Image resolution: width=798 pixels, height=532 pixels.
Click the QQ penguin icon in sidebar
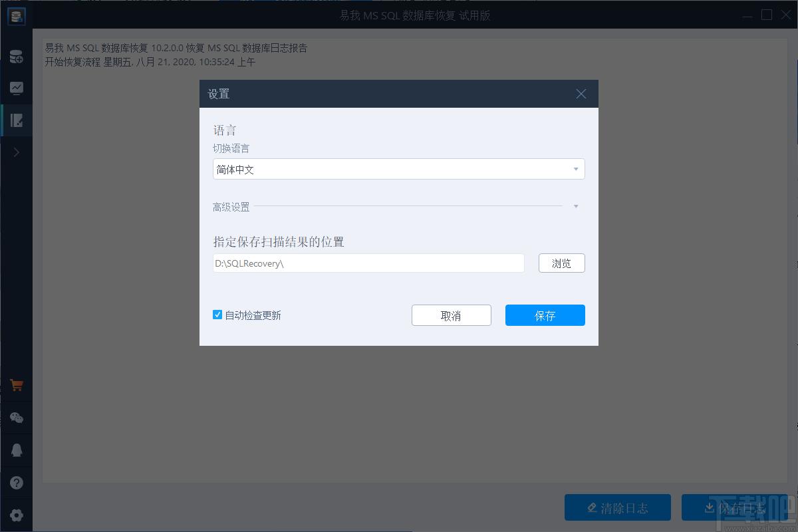pyautogui.click(x=17, y=450)
